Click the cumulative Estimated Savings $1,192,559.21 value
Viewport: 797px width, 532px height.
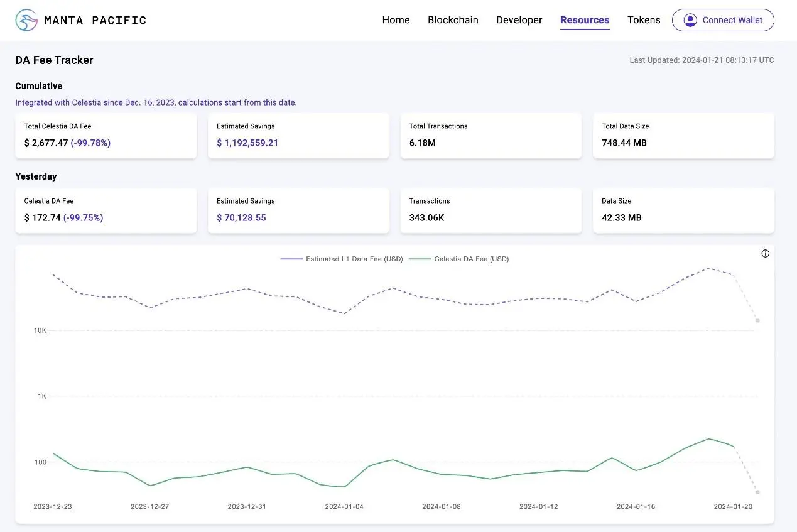(247, 143)
